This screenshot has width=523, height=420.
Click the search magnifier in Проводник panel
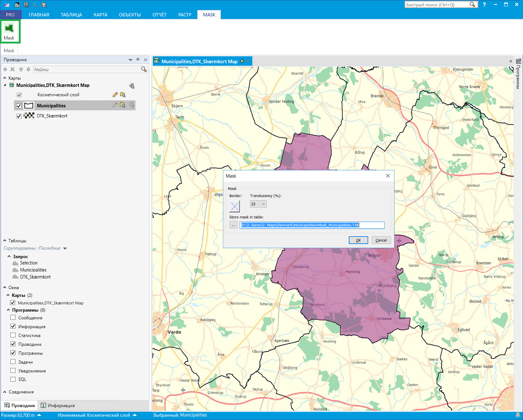144,69
